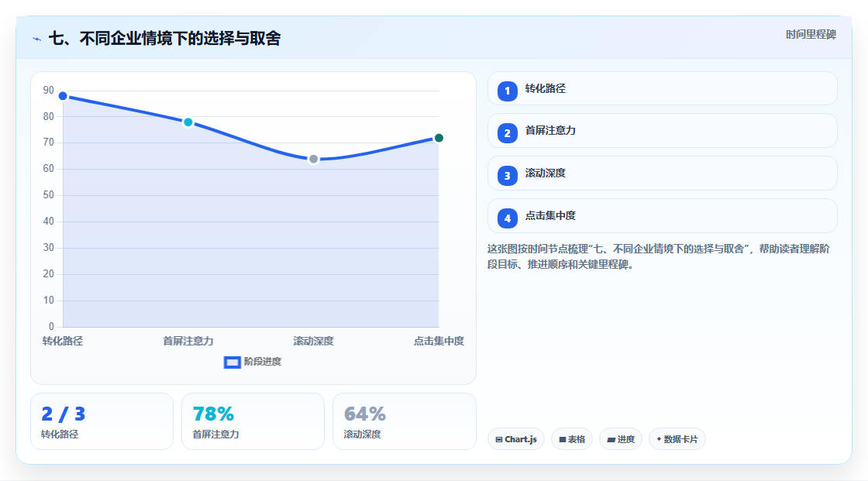Open the 首屏注意力 milestone row

(x=662, y=131)
